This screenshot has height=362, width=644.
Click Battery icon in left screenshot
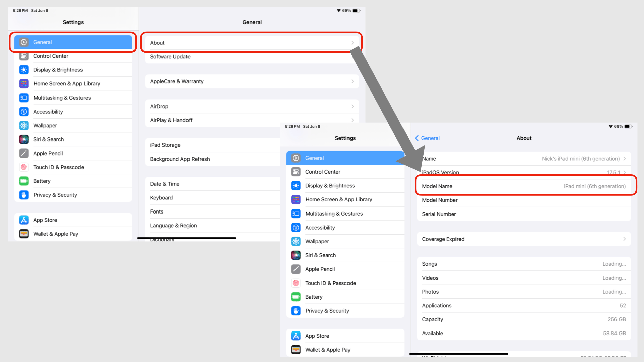coord(24,181)
